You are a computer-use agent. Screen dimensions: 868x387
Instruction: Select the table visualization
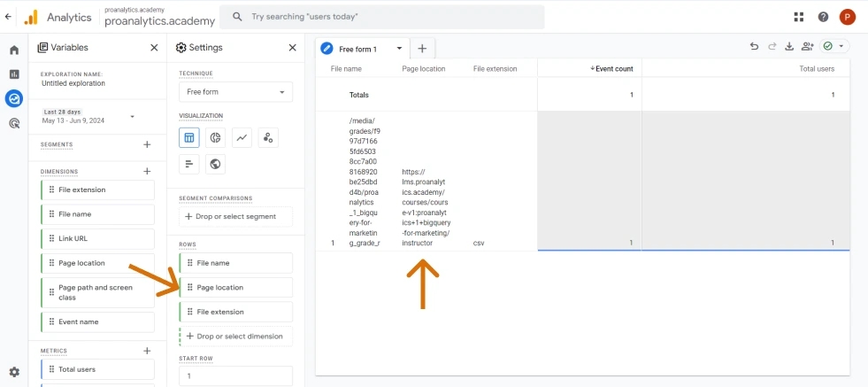point(189,137)
